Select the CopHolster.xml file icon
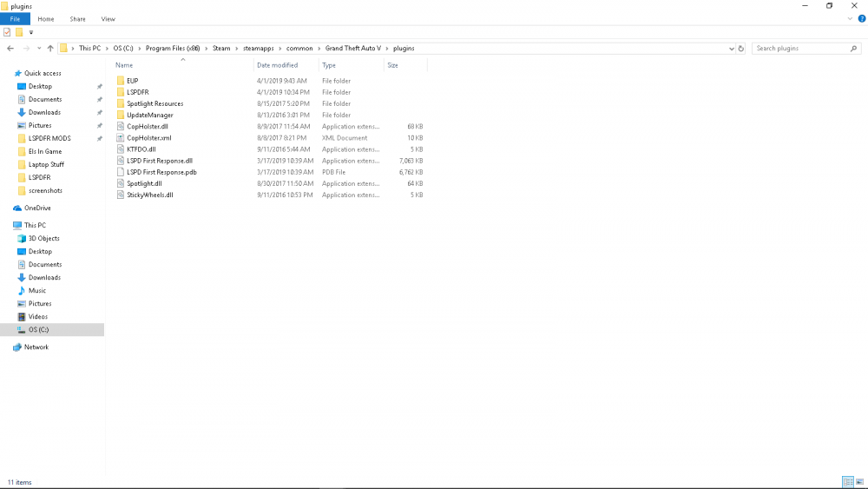 tap(121, 138)
